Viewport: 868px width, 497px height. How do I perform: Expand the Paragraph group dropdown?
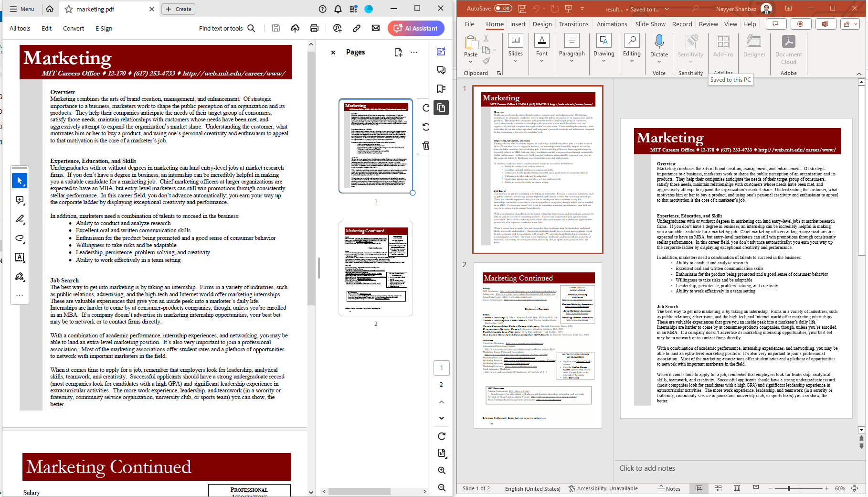point(572,61)
